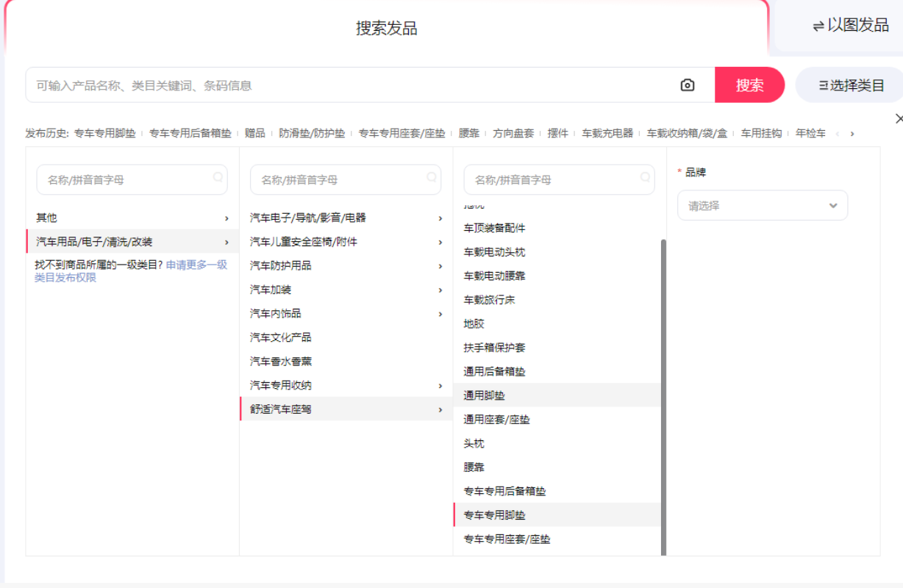The width and height of the screenshot is (903, 588).
Task: Click the search icon in first category filter
Action: tap(218, 177)
